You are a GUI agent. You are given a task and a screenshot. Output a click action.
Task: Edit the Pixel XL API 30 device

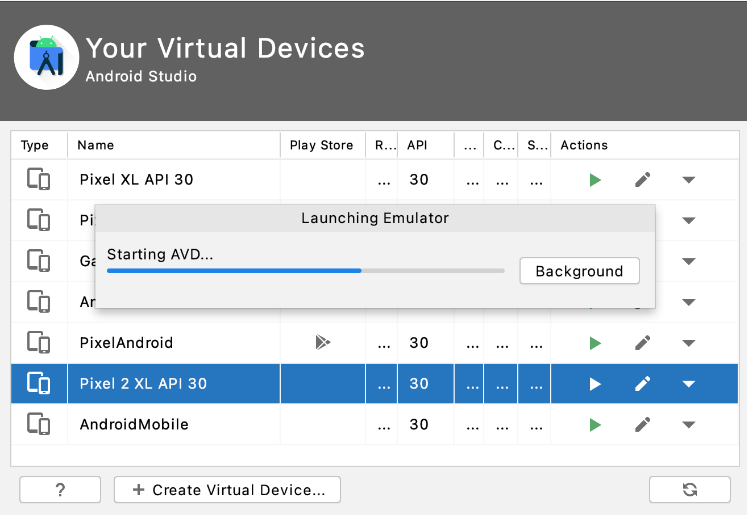click(643, 180)
